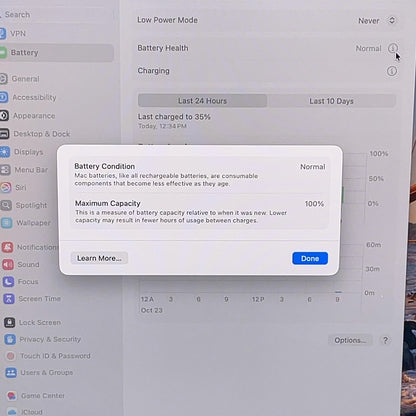Click the VPN sidebar icon

pyautogui.click(x=2, y=34)
